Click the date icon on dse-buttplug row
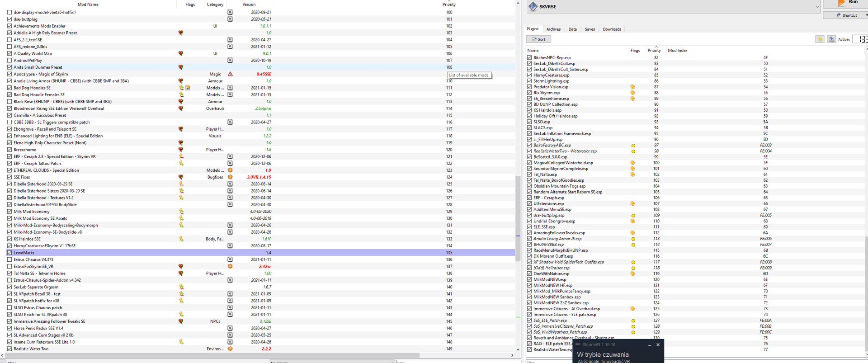Image resolution: width=868 pixels, height=363 pixels. pos(230,19)
